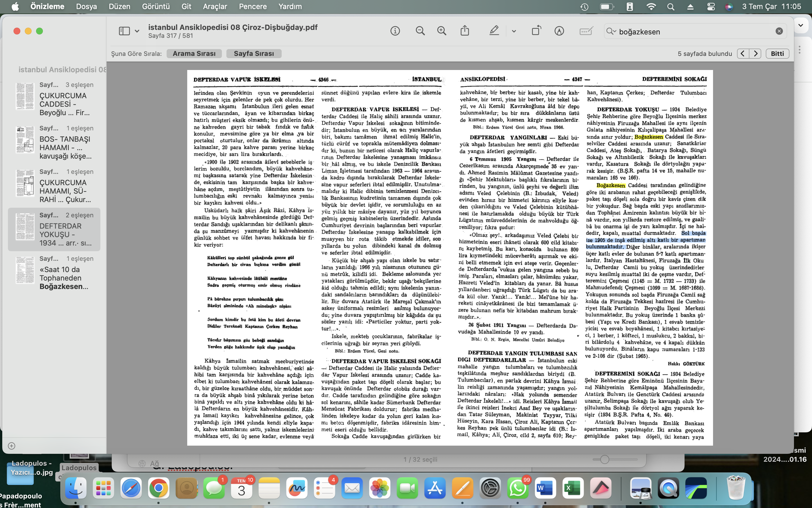Open System Settings from the Dock

pyautogui.click(x=490, y=488)
